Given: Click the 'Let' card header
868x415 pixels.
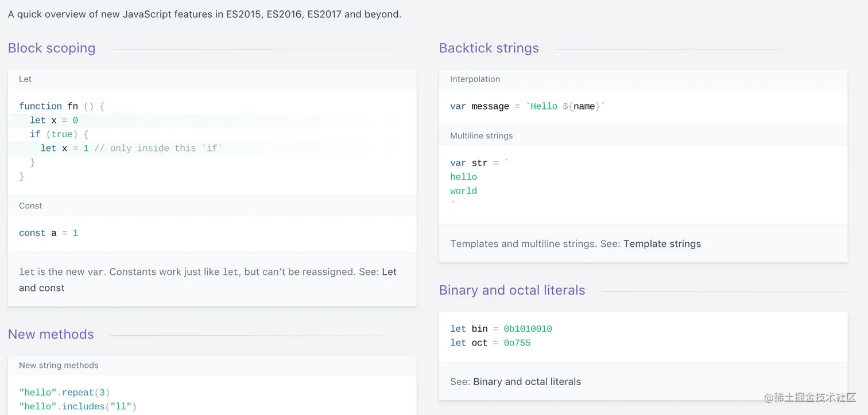Looking at the screenshot, I should (x=25, y=79).
